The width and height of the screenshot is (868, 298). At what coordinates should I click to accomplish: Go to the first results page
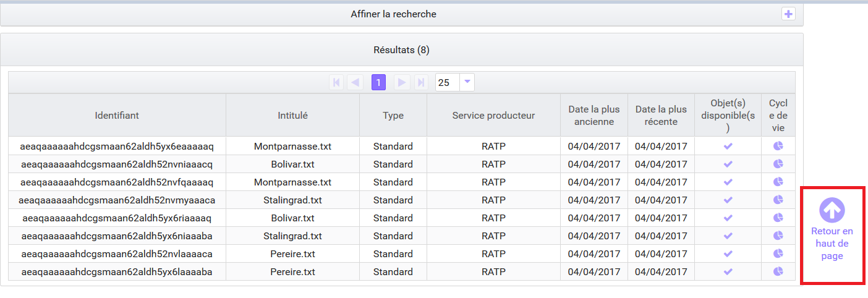click(336, 82)
